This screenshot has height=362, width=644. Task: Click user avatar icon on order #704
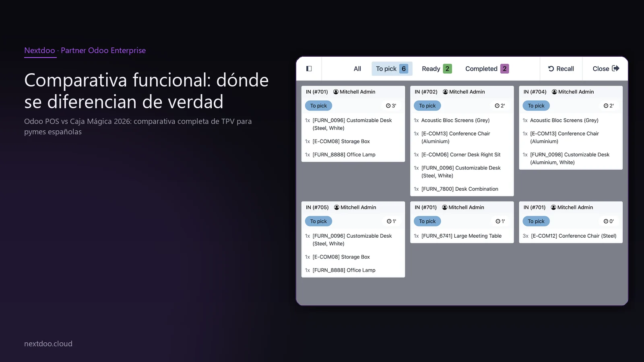tap(554, 92)
